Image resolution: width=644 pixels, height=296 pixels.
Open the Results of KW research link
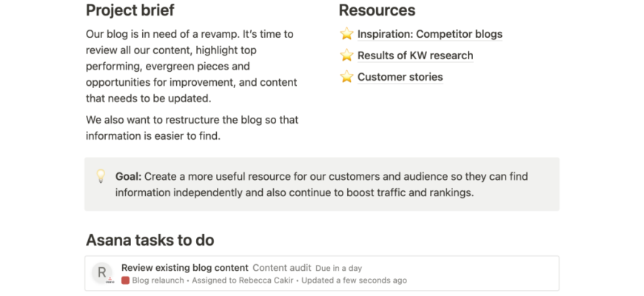(x=415, y=55)
